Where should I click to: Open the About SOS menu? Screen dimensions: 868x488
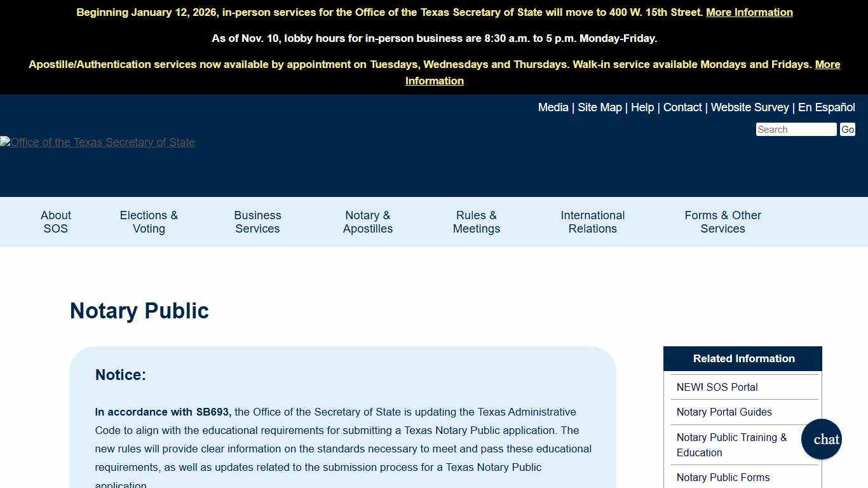point(55,221)
